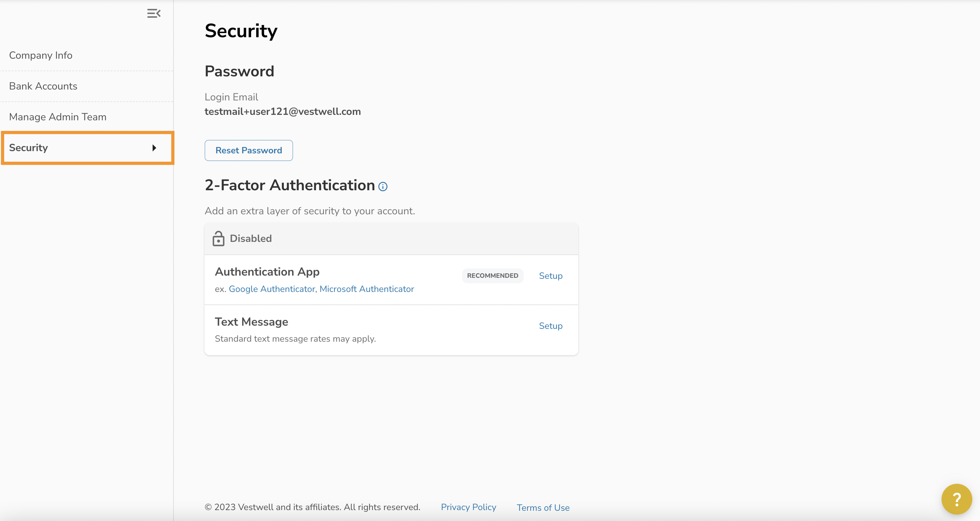Click the arrow next to Security

154,148
